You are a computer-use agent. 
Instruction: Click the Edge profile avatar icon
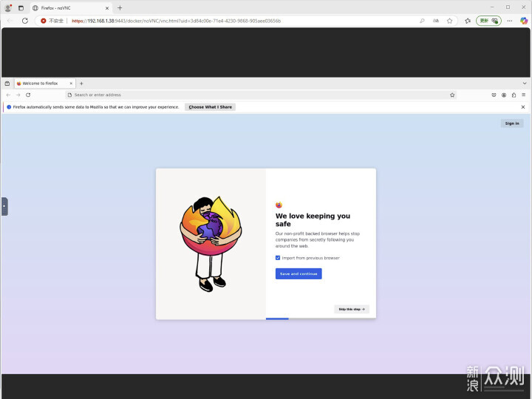pos(8,8)
